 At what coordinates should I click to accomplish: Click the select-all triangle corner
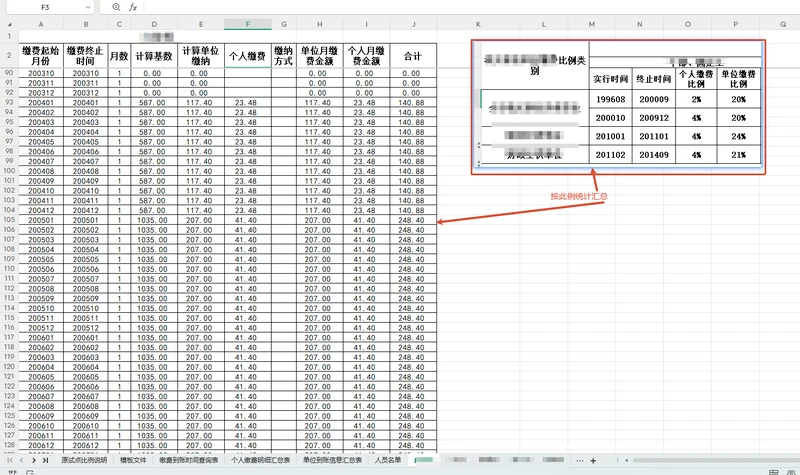click(x=9, y=24)
